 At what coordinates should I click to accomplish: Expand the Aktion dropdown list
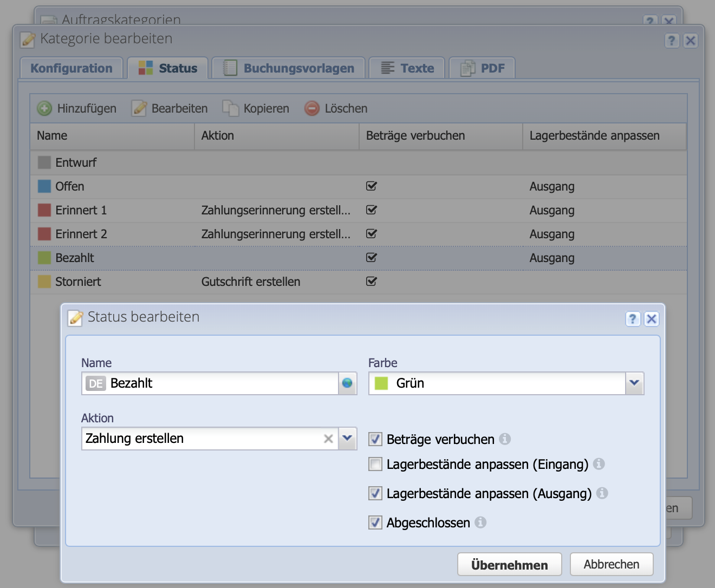(x=348, y=439)
